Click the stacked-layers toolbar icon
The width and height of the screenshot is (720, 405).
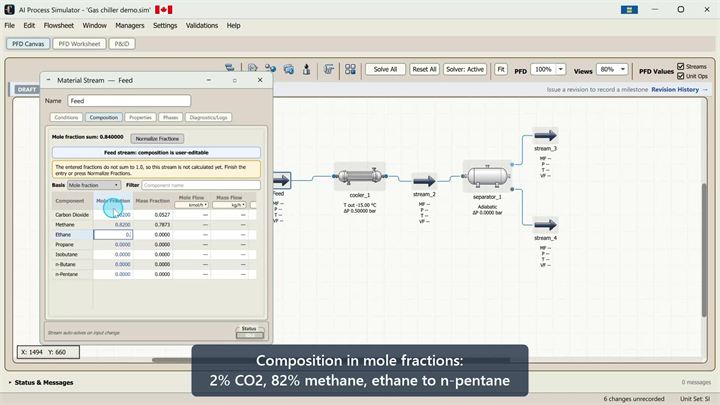[x=328, y=69]
